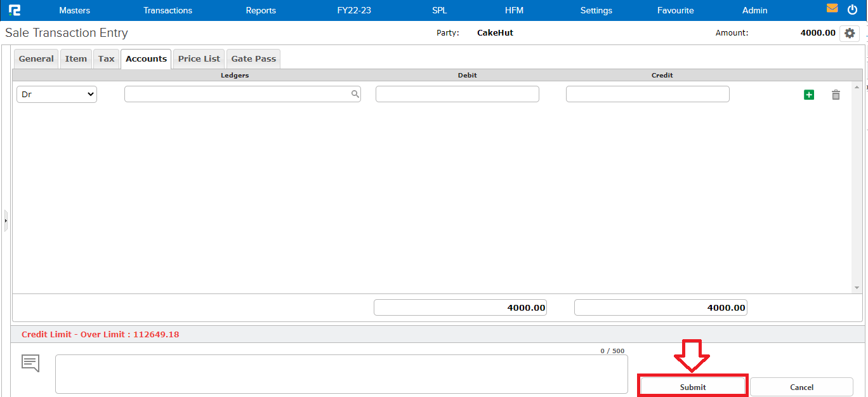Image resolution: width=868 pixels, height=397 pixels.
Task: Click the application logo at top left
Action: point(16,10)
